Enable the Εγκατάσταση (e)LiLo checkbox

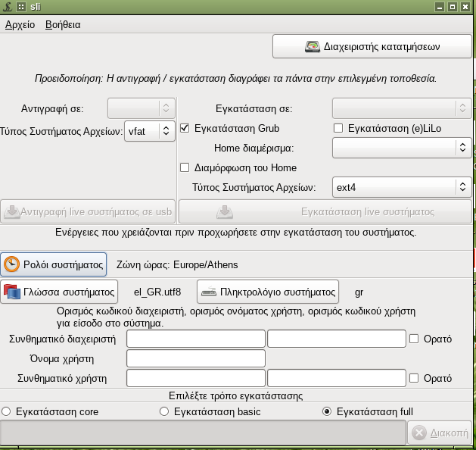338,128
